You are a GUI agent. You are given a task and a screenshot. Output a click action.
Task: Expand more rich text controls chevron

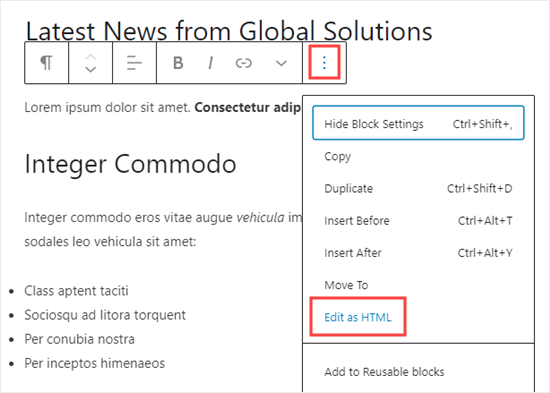click(x=281, y=63)
